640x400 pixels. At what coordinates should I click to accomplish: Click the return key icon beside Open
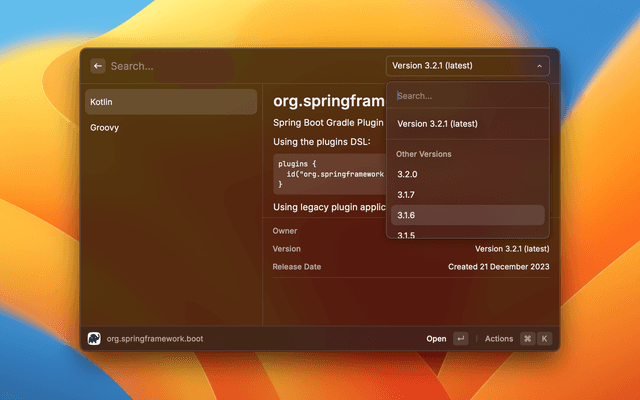pos(460,338)
